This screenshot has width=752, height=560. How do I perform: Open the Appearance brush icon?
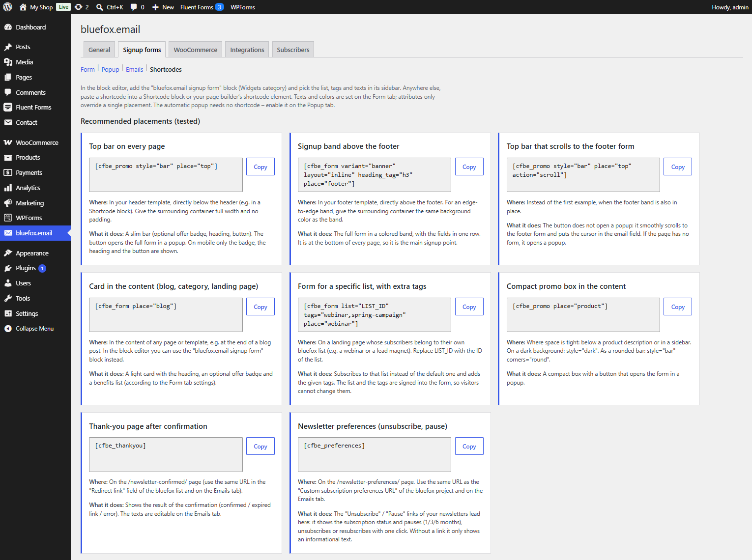8,253
